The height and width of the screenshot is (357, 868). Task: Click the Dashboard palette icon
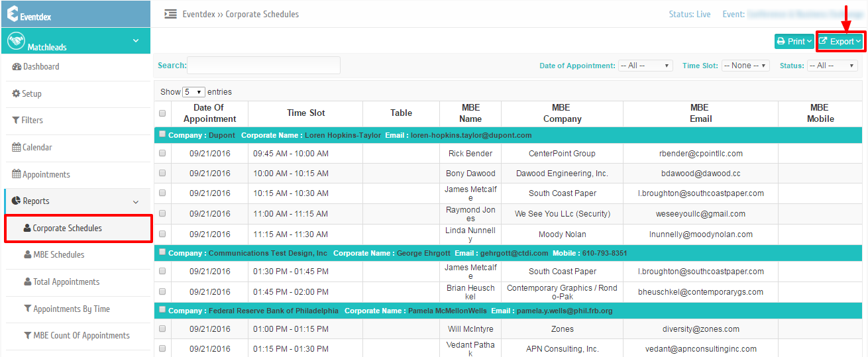pyautogui.click(x=17, y=67)
